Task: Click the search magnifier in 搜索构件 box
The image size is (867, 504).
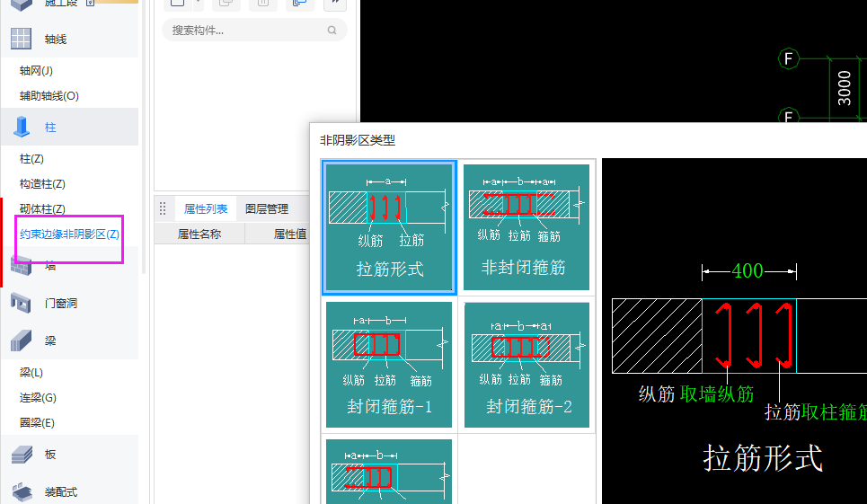Action: (x=332, y=31)
